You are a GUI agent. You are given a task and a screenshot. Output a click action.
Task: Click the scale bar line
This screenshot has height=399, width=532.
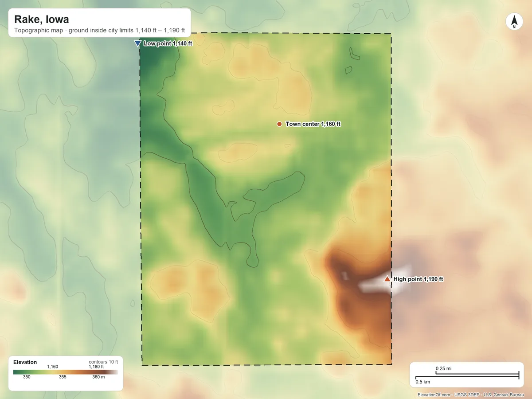[x=467, y=376]
